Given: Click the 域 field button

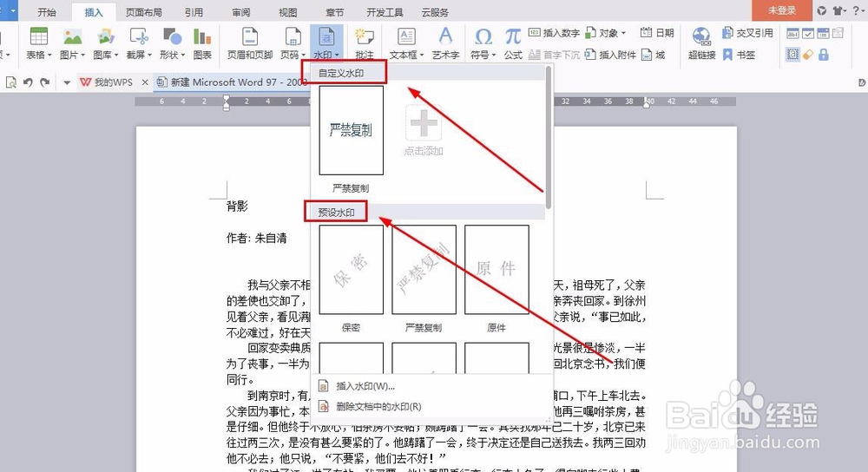Looking at the screenshot, I should click(654, 54).
